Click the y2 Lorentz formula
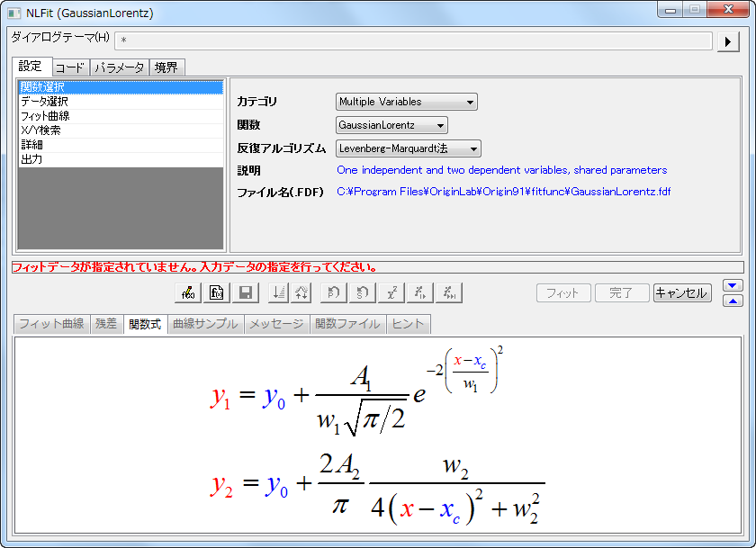 377,488
